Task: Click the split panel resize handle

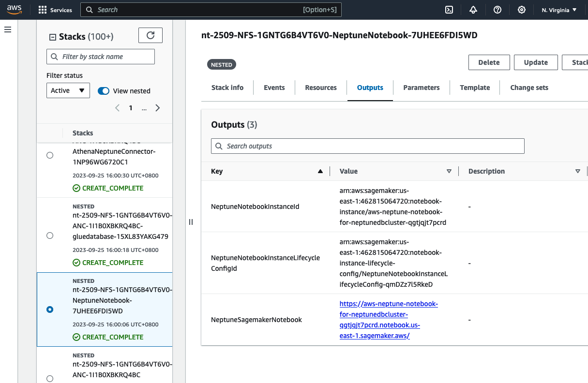Action: pos(191,222)
